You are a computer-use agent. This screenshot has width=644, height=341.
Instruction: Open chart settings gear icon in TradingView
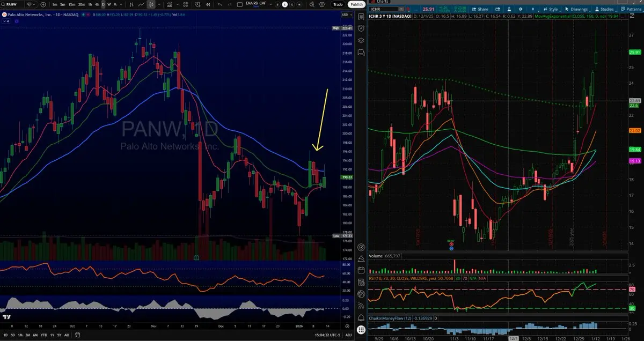click(322, 4)
